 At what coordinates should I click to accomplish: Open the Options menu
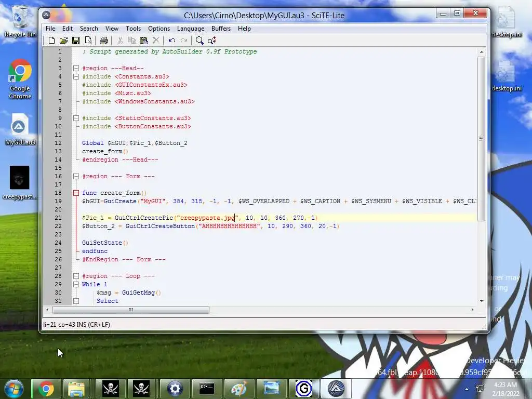(159, 29)
